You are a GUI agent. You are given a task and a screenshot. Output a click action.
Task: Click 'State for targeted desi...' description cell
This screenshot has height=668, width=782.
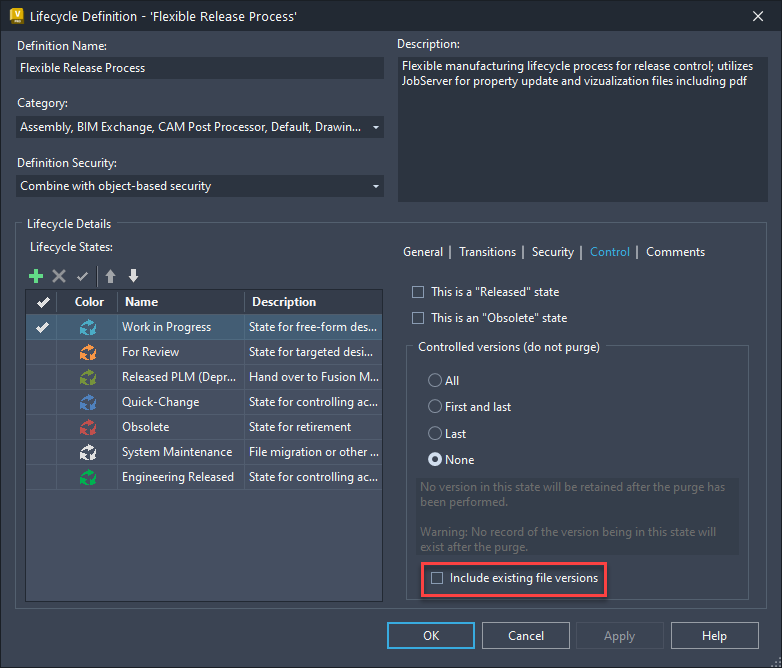pyautogui.click(x=314, y=352)
